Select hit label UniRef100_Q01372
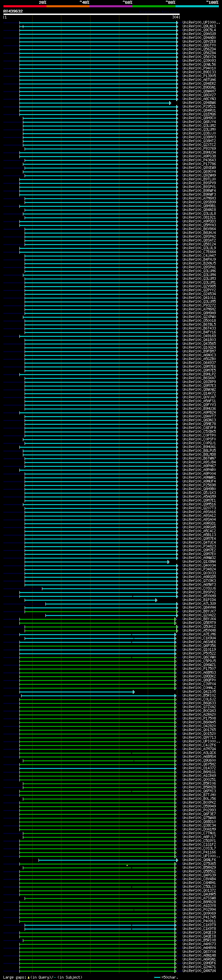This screenshot has height=980, width=222. (x=199, y=891)
